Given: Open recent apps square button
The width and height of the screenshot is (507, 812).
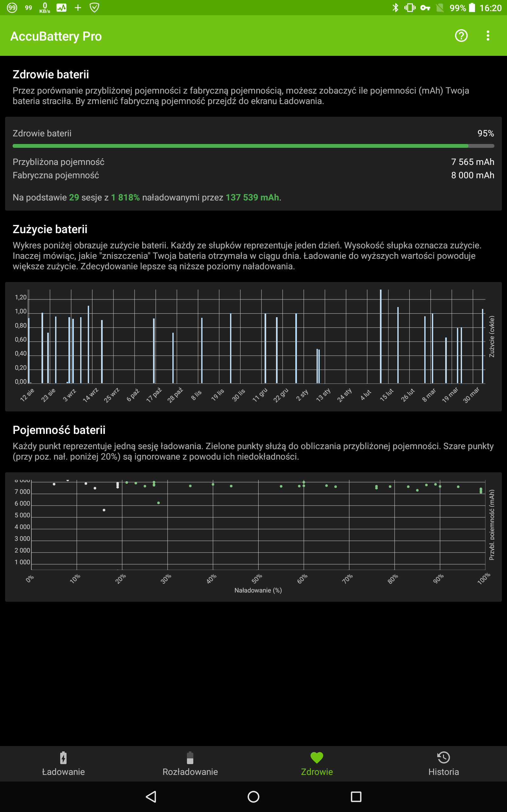Looking at the screenshot, I should [x=356, y=796].
